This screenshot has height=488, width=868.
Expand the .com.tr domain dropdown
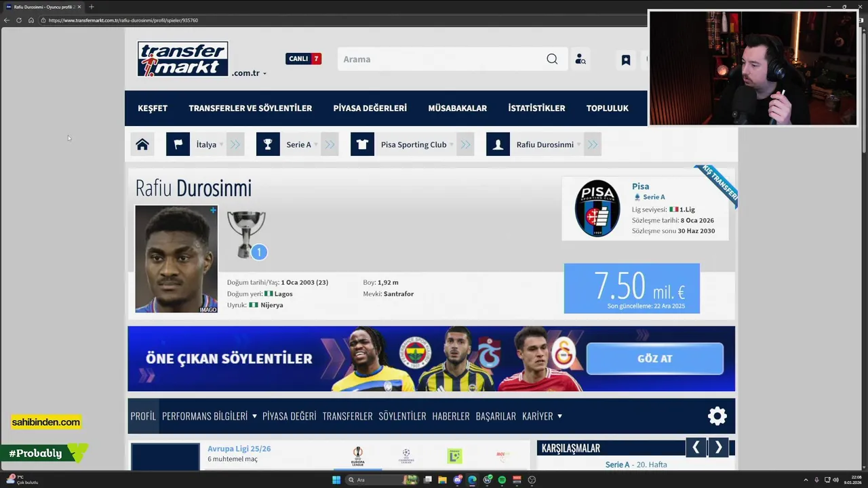(x=264, y=73)
